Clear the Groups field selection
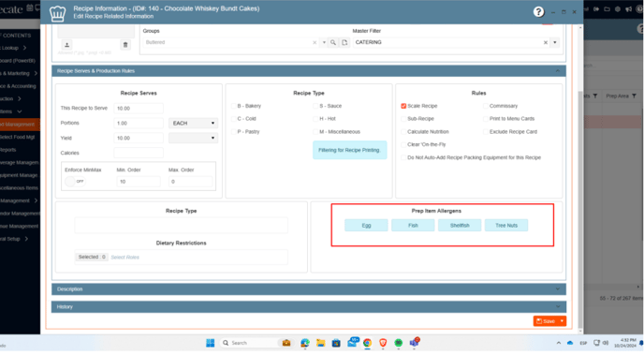The height and width of the screenshot is (355, 644). 315,42
